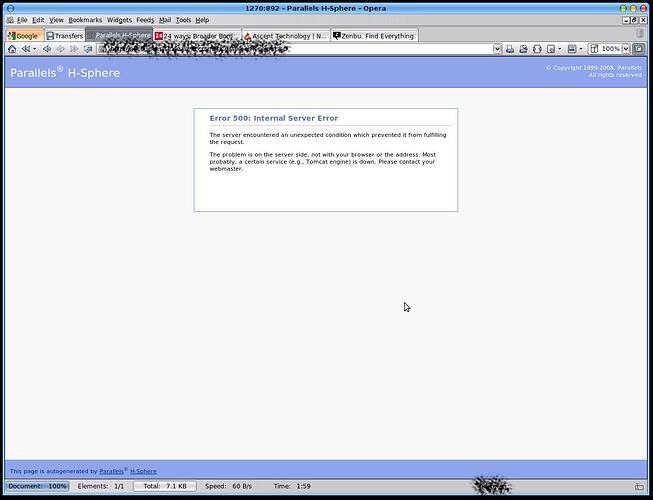
Task: Click into the address bar field
Action: click(295, 49)
